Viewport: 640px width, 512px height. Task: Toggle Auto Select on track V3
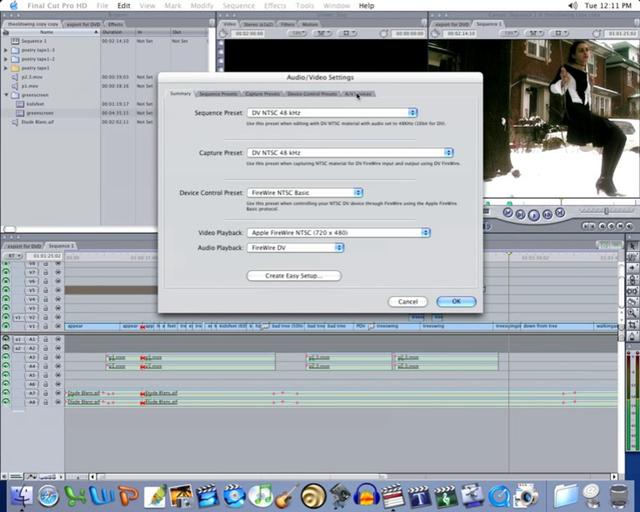click(58, 308)
